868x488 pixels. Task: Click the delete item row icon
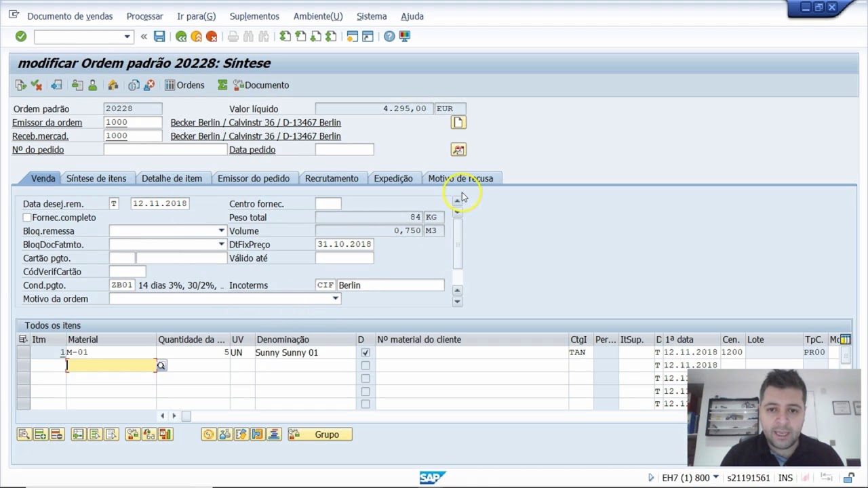(x=56, y=434)
